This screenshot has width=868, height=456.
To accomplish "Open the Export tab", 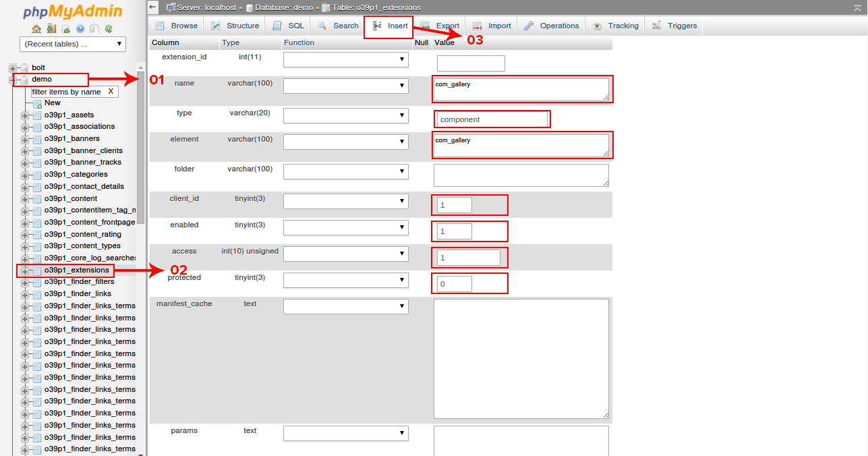I will (439, 26).
